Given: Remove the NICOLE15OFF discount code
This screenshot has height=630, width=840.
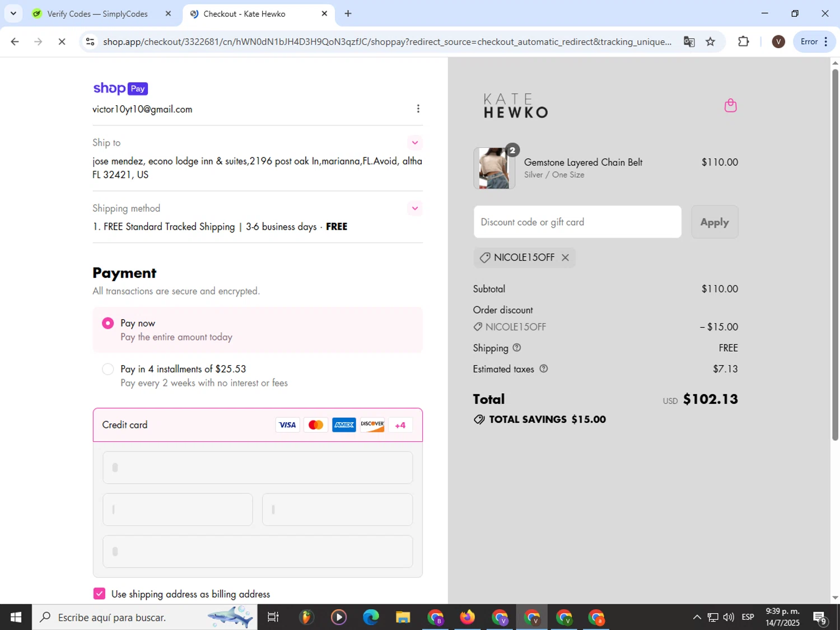Looking at the screenshot, I should point(565,258).
